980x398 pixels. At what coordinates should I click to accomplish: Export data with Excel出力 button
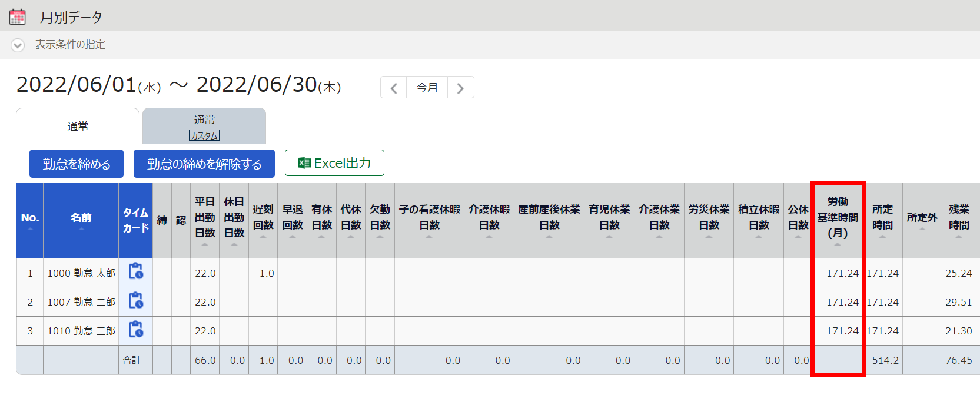pos(334,163)
